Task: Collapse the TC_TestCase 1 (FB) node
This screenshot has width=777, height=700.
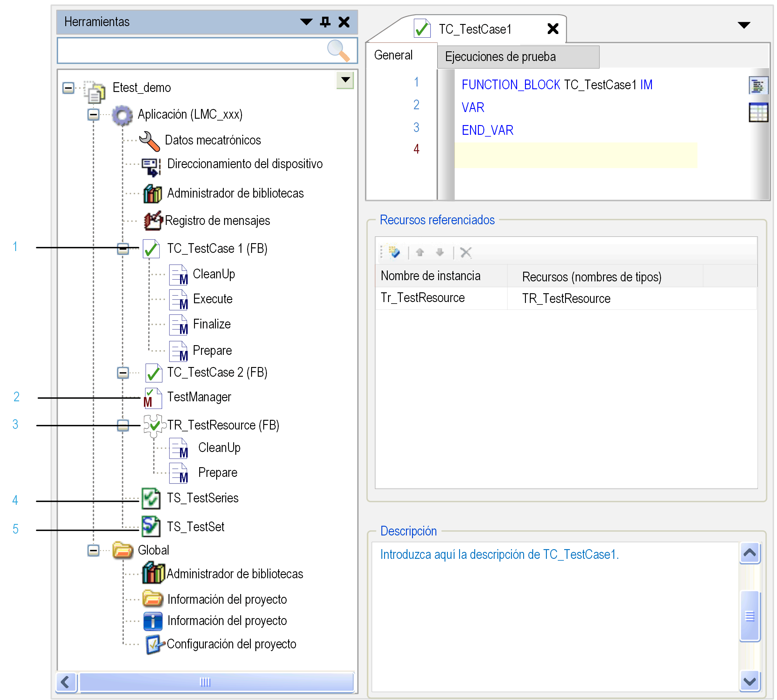Action: 123,249
